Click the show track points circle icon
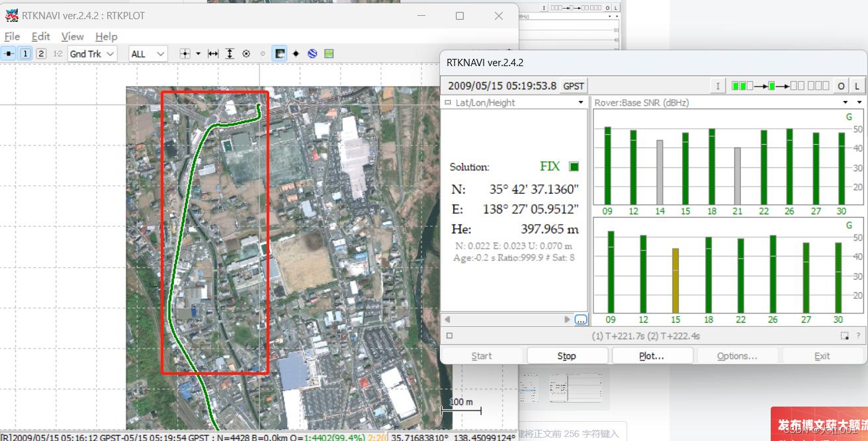868x441 pixels. (246, 54)
